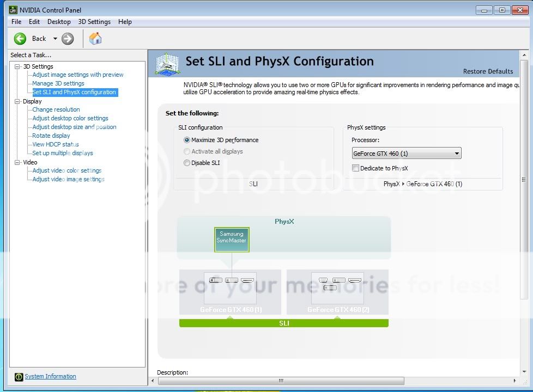The width and height of the screenshot is (533, 392).
Task: Click the vertical scrollbar up arrow
Action: pos(524,54)
